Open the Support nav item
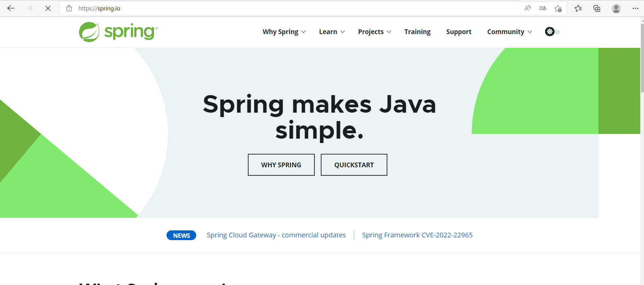Image resolution: width=644 pixels, height=285 pixels. click(459, 32)
